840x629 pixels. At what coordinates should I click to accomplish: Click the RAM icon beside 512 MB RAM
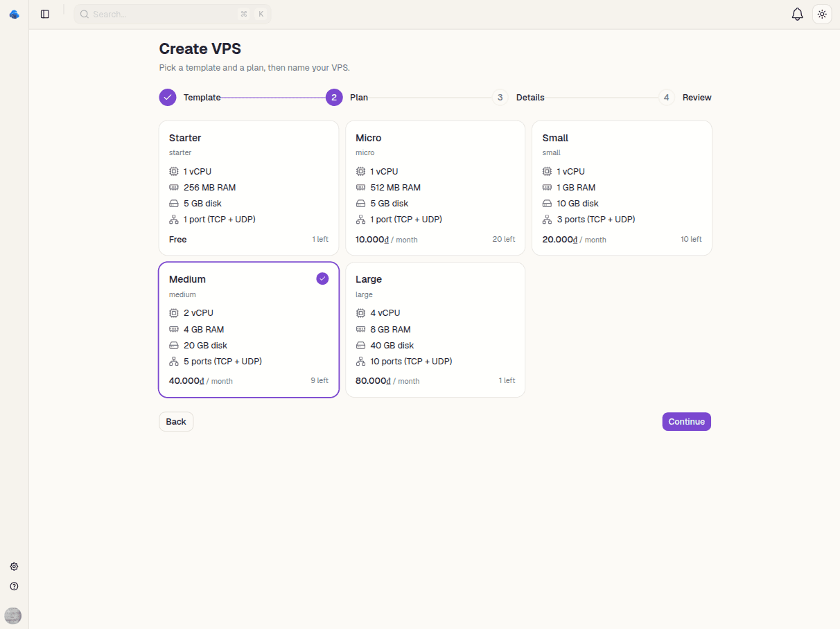(x=360, y=188)
